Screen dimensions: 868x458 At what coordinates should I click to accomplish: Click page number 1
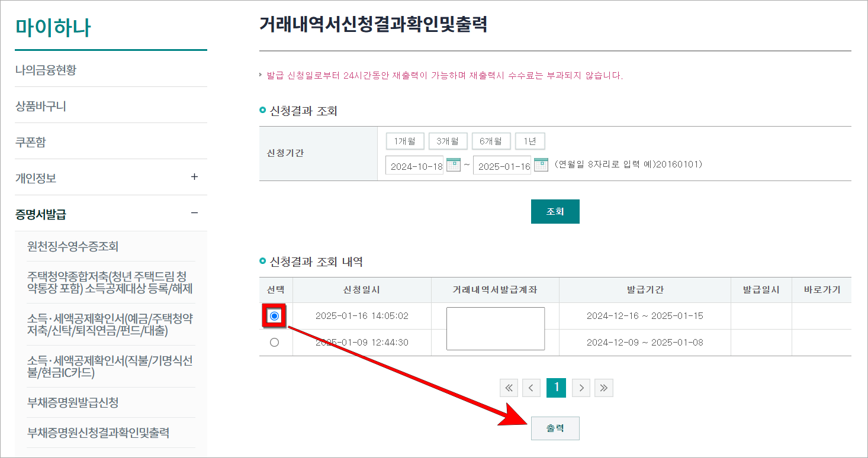(556, 388)
